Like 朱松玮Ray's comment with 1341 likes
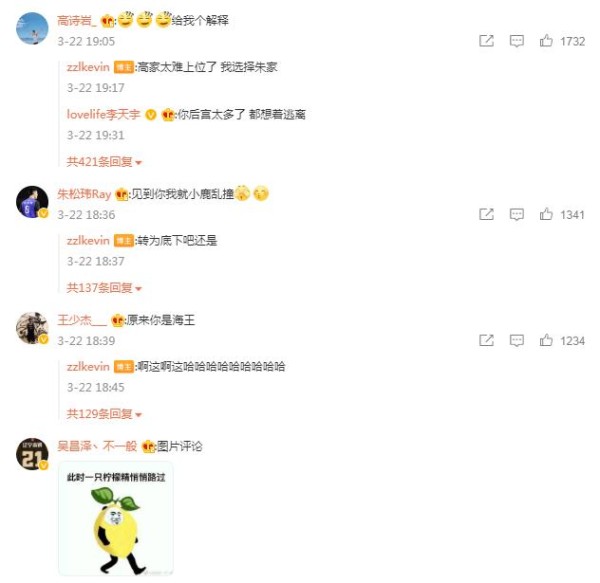 (546, 214)
